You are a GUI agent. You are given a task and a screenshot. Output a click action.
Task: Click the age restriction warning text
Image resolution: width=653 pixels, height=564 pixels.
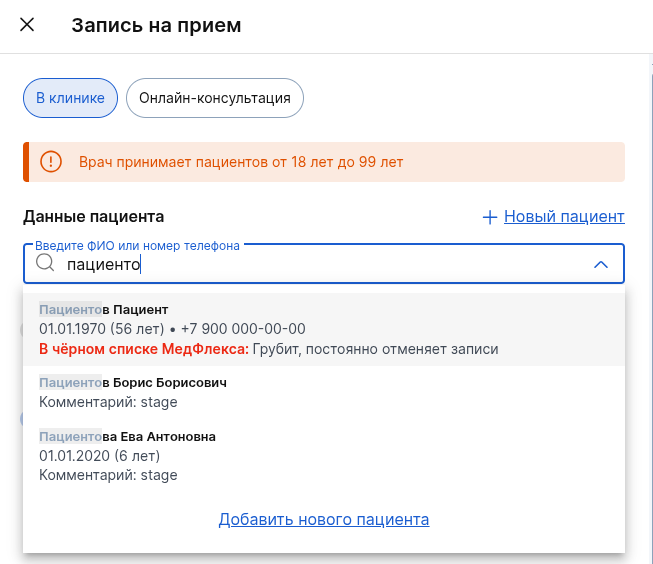click(241, 162)
